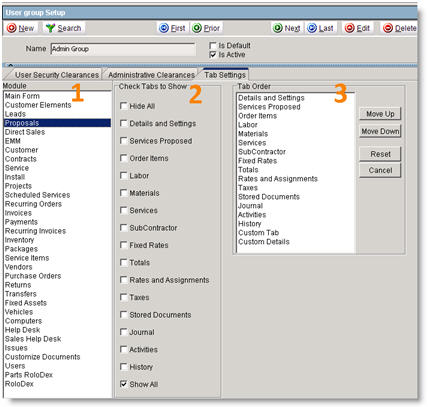Screen dimensions: 428x407
Task: Select Fixed Assets module
Action: coord(57,303)
